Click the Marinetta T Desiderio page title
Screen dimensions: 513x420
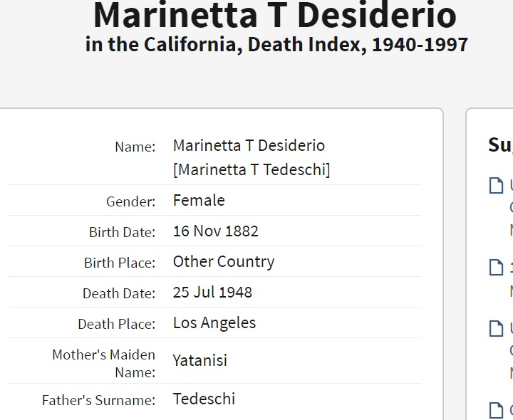point(275,16)
